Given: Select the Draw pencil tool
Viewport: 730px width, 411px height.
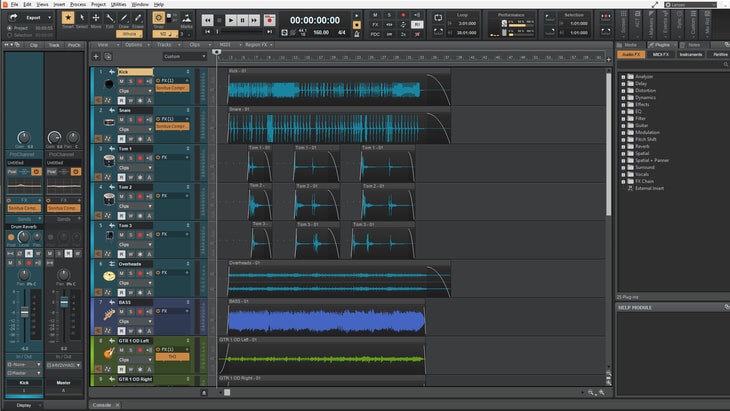Looking at the screenshot, I should coord(124,18).
